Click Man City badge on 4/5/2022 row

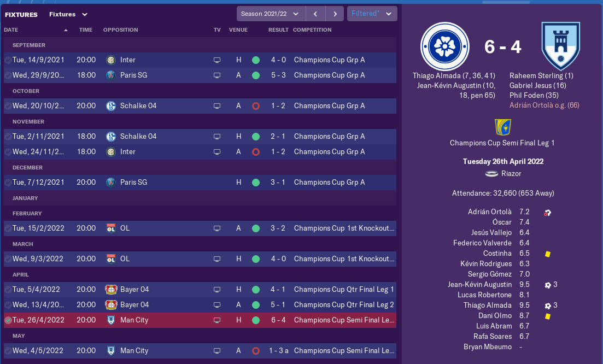coord(111,350)
